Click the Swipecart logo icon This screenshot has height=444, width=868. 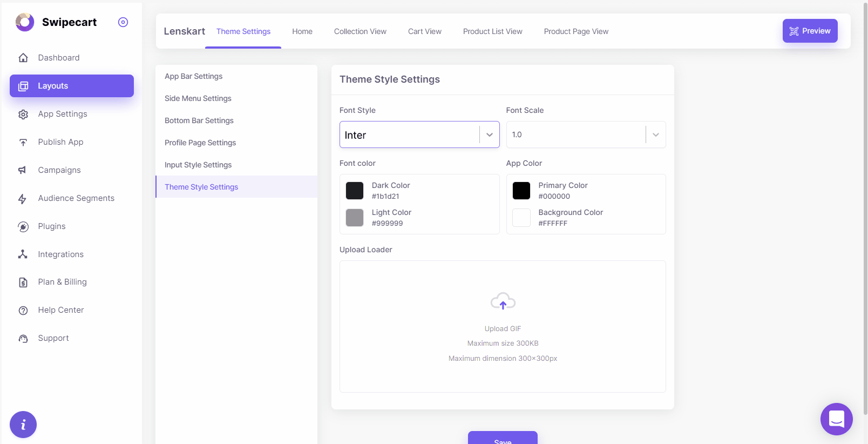coord(25,22)
